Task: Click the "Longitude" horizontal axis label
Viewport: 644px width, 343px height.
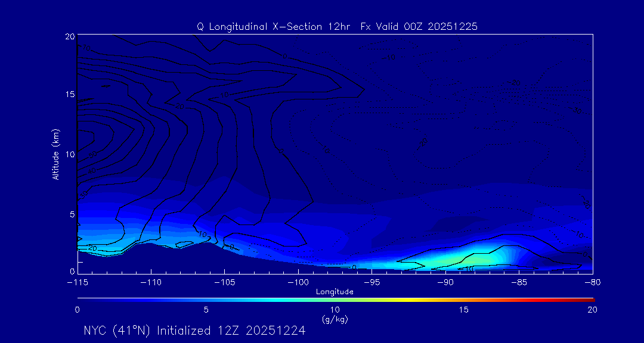Action: click(x=335, y=292)
